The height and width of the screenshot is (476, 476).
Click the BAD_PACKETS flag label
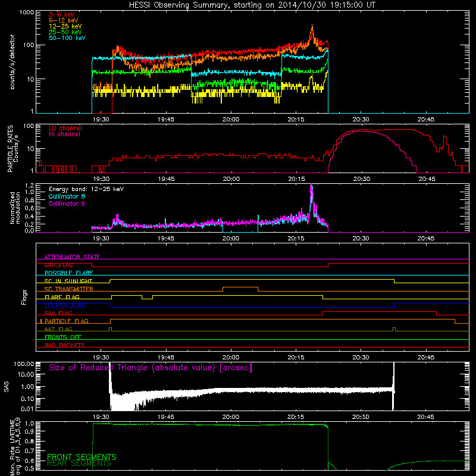(65, 346)
